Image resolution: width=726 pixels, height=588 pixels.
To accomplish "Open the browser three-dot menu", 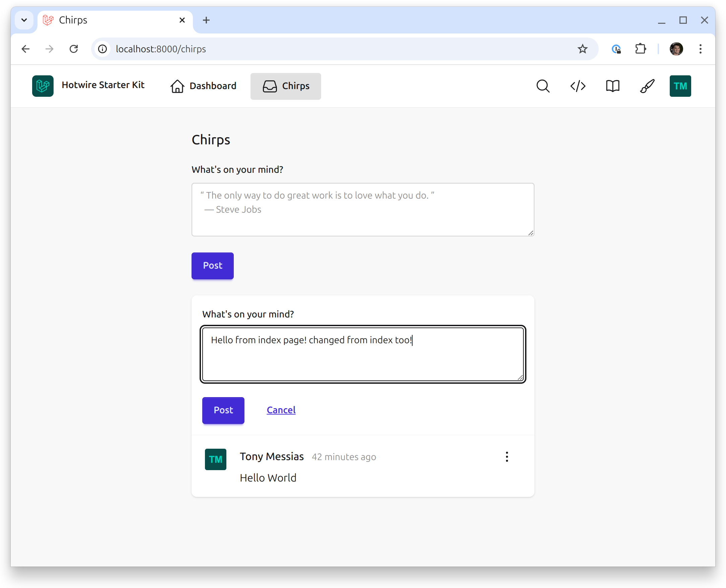I will [700, 49].
